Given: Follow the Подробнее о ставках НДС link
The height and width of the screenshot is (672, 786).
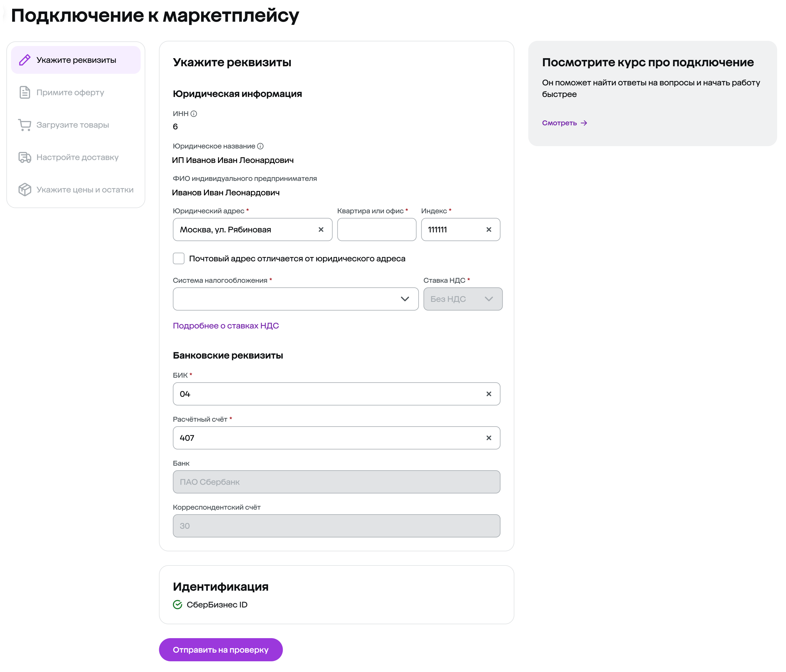Looking at the screenshot, I should click(x=226, y=326).
